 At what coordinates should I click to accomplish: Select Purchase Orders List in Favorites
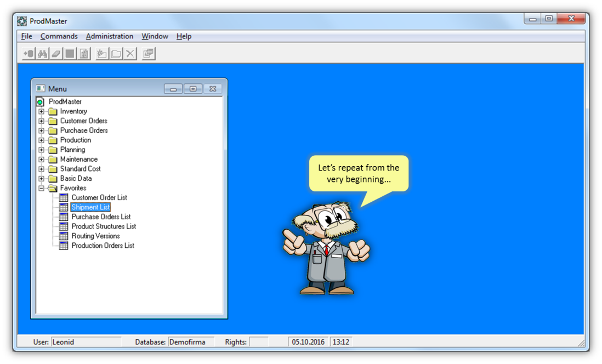coord(101,217)
